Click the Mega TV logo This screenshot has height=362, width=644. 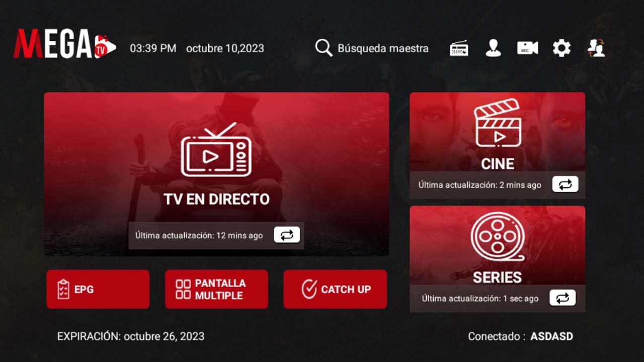pyautogui.click(x=64, y=44)
